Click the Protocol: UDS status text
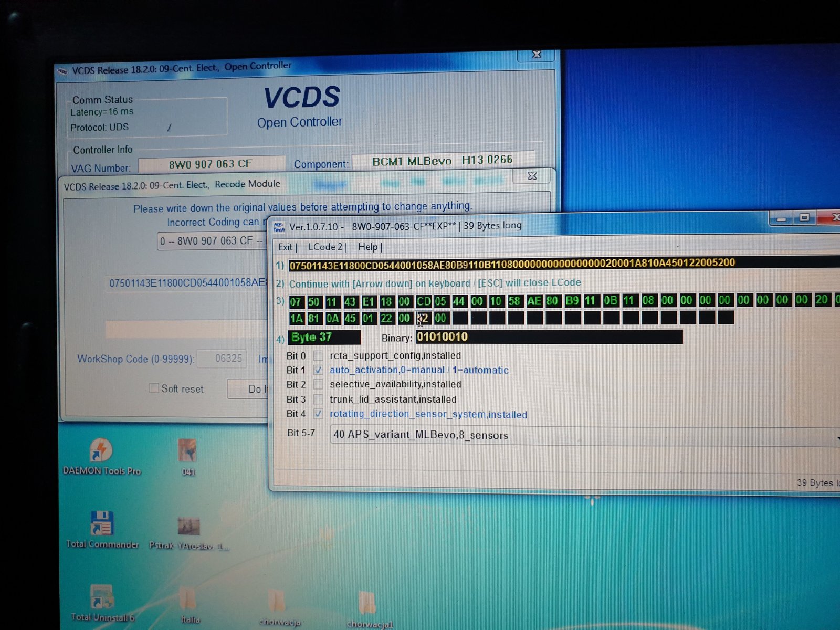Image resolution: width=840 pixels, height=630 pixels. coord(100,128)
